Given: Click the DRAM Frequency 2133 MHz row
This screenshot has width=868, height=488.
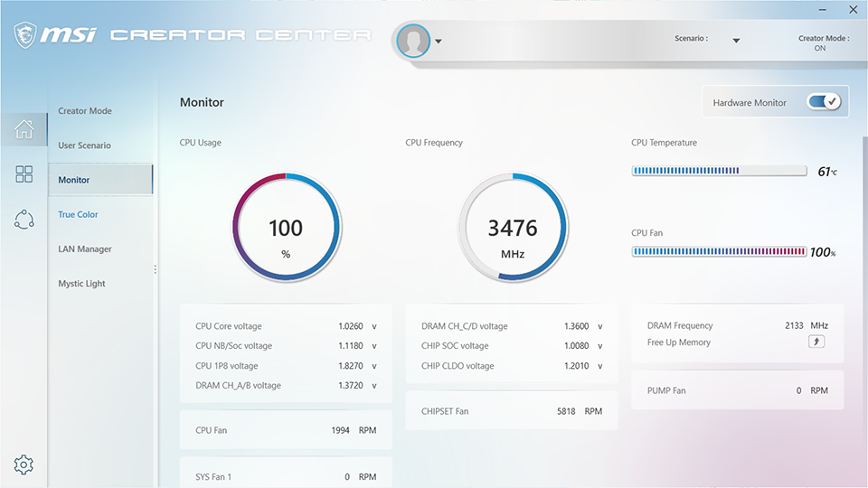Looking at the screenshot, I should tap(738, 325).
